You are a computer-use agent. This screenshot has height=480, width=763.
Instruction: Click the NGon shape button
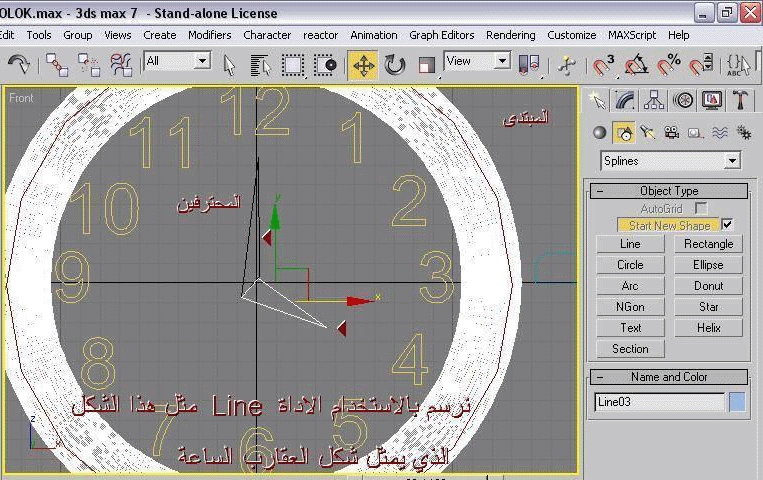630,307
